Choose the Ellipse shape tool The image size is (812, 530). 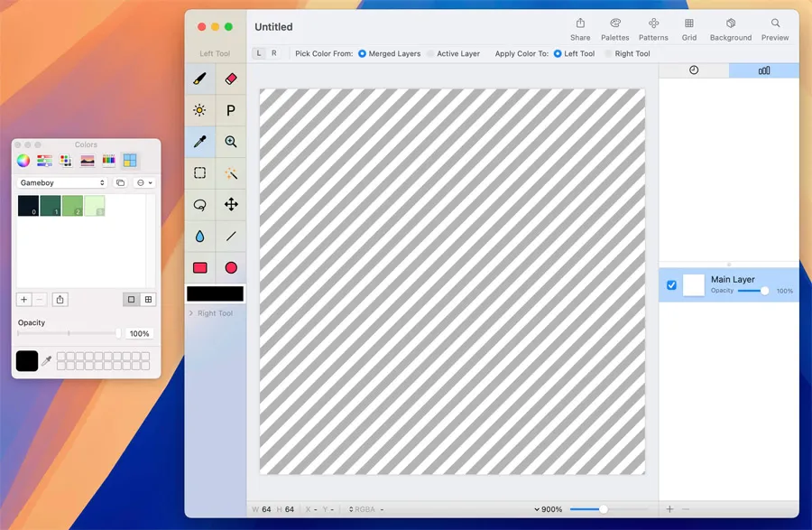coord(231,267)
